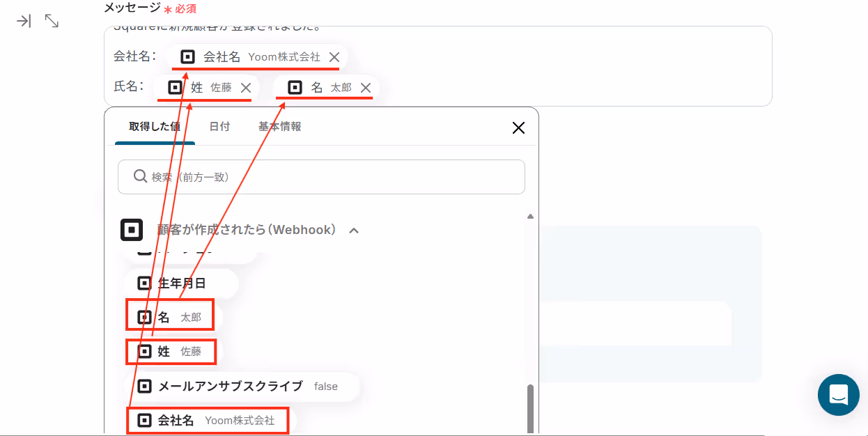Open the chat support widget
868x436 pixels.
tap(839, 395)
